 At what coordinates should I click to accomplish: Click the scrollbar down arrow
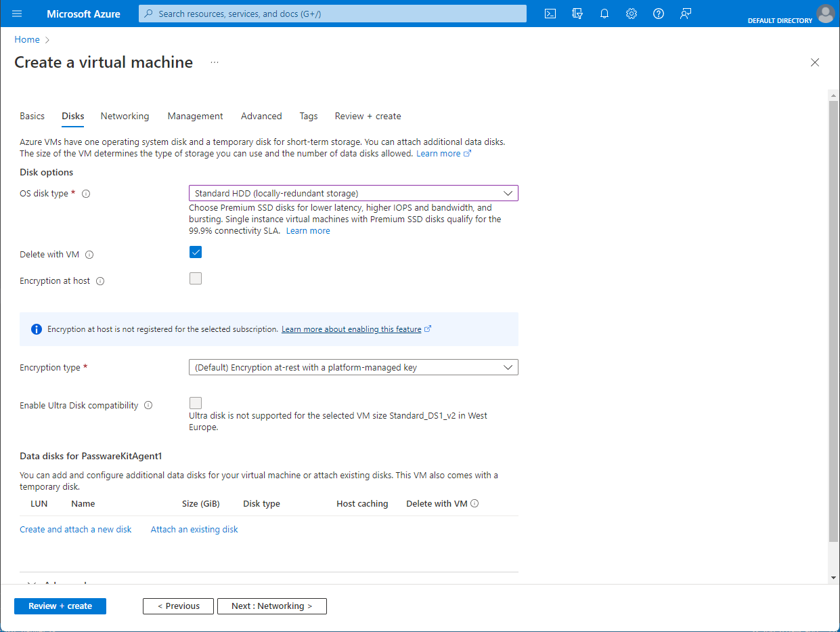pyautogui.click(x=833, y=578)
